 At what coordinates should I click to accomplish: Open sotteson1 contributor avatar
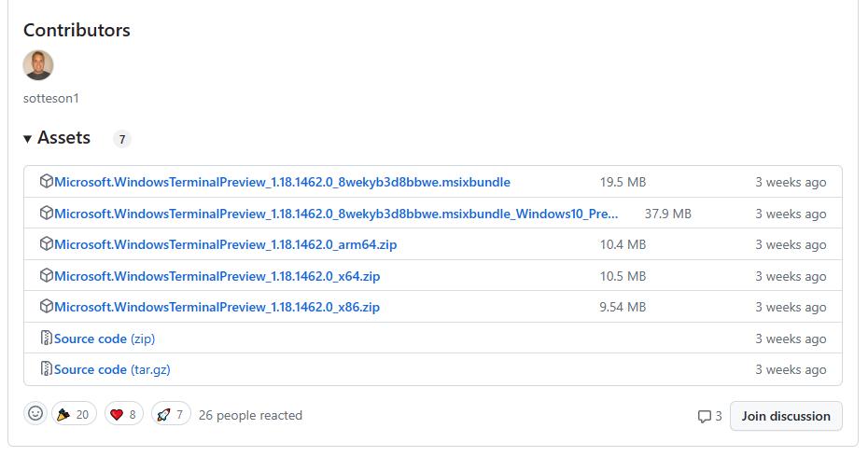pyautogui.click(x=38, y=65)
